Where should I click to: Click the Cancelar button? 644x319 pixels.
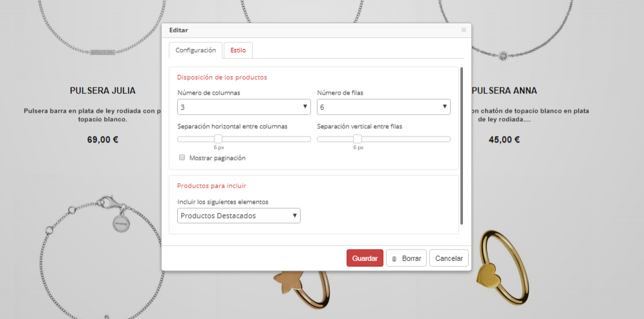point(449,258)
